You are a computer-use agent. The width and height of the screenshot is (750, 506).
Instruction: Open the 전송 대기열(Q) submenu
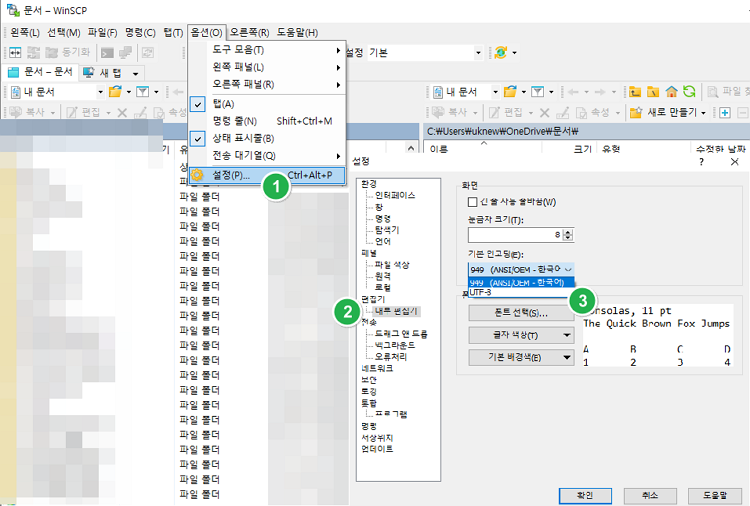(266, 155)
